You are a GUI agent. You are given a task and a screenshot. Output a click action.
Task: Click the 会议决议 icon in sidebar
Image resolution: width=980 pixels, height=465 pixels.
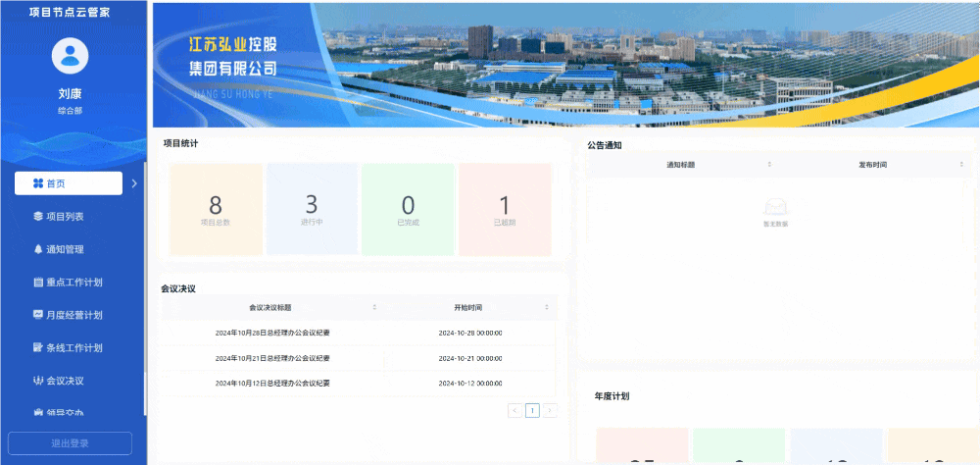[x=37, y=381]
